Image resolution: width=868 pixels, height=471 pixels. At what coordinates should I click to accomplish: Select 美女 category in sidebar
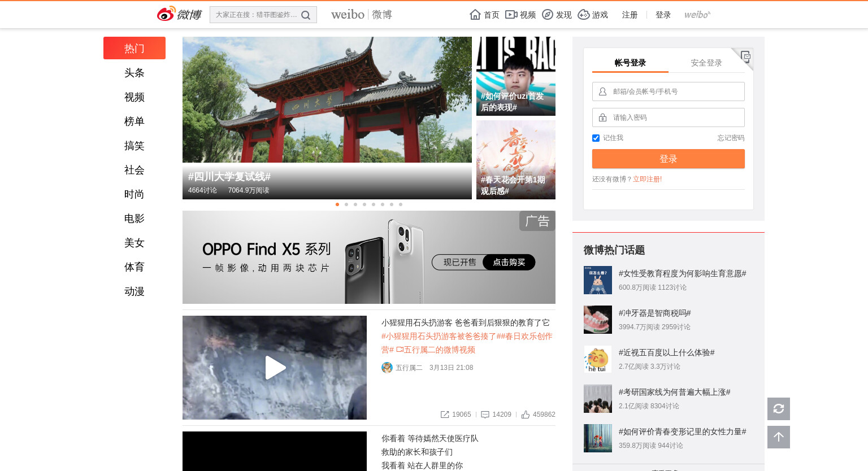pyautogui.click(x=134, y=243)
